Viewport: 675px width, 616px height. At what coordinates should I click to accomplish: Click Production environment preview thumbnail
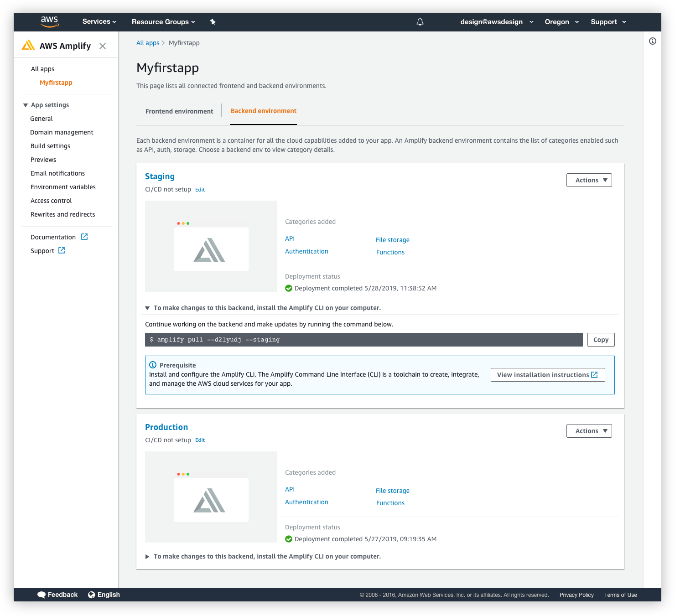(x=211, y=497)
